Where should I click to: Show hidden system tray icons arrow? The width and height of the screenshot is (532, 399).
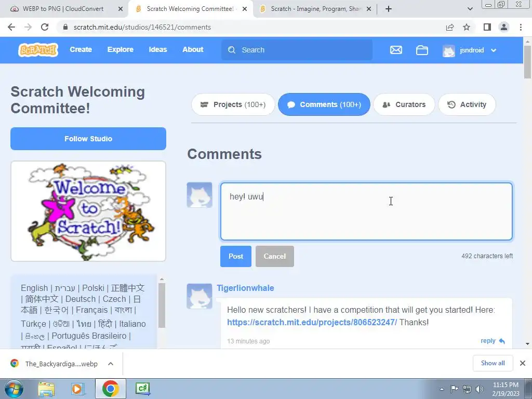442,389
